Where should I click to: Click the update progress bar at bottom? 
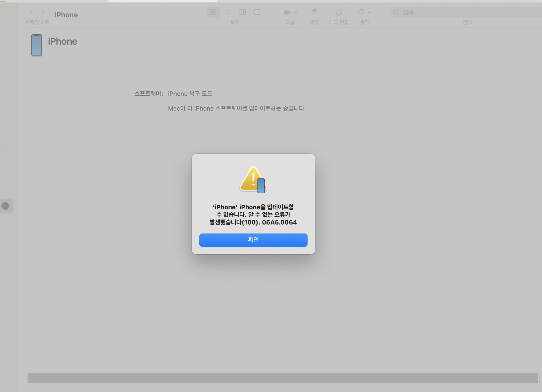tap(283, 378)
